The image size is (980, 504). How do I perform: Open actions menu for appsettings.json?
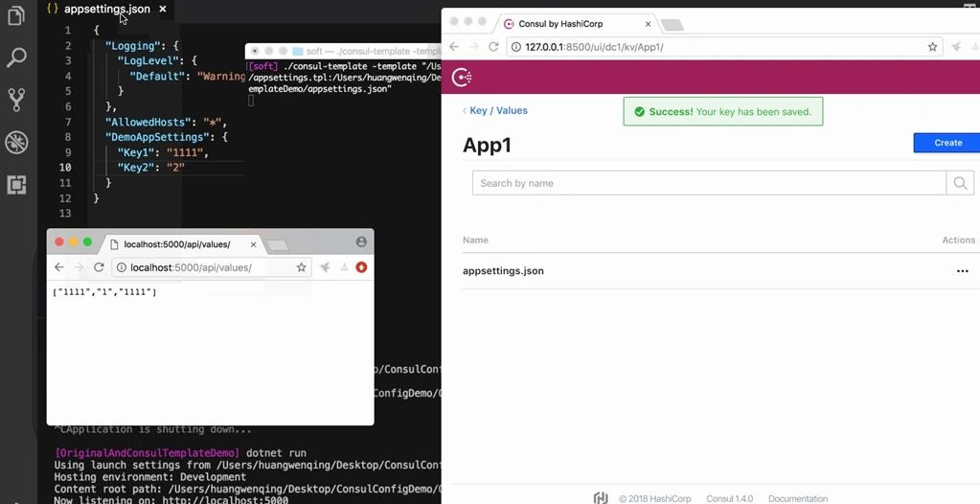[963, 271]
